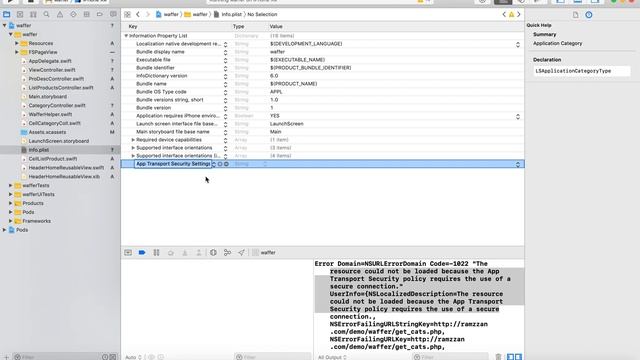Open Main.storyboard file
This screenshot has width=640, height=360.
[47, 97]
